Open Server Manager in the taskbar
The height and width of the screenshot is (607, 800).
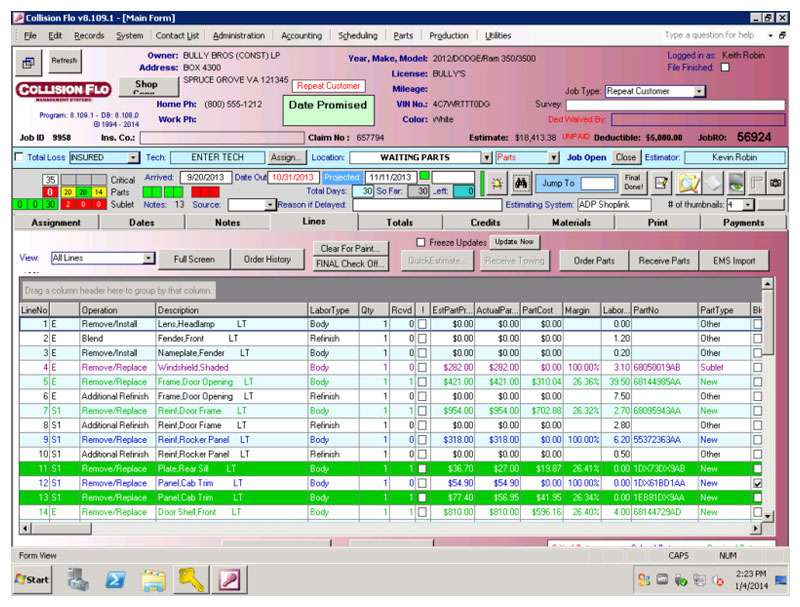78,580
